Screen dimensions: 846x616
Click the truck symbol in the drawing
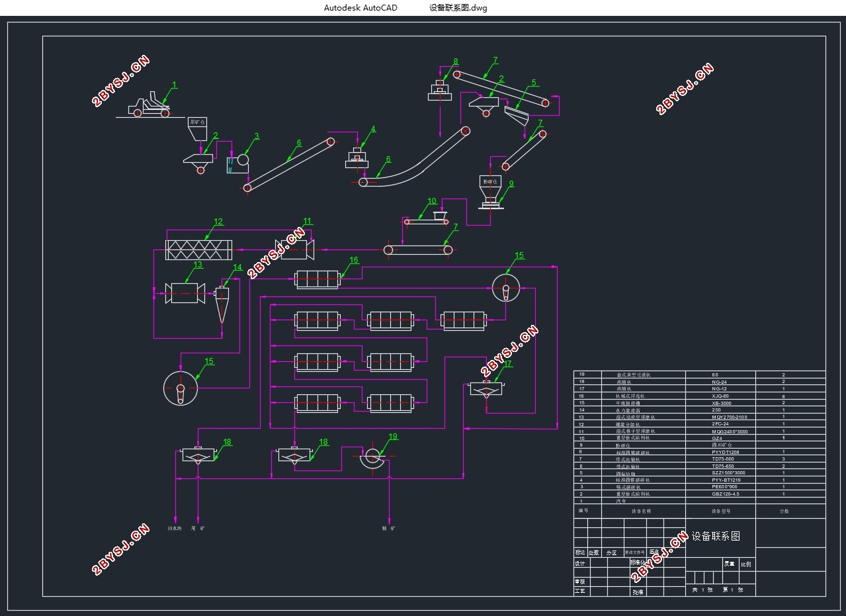click(x=150, y=106)
